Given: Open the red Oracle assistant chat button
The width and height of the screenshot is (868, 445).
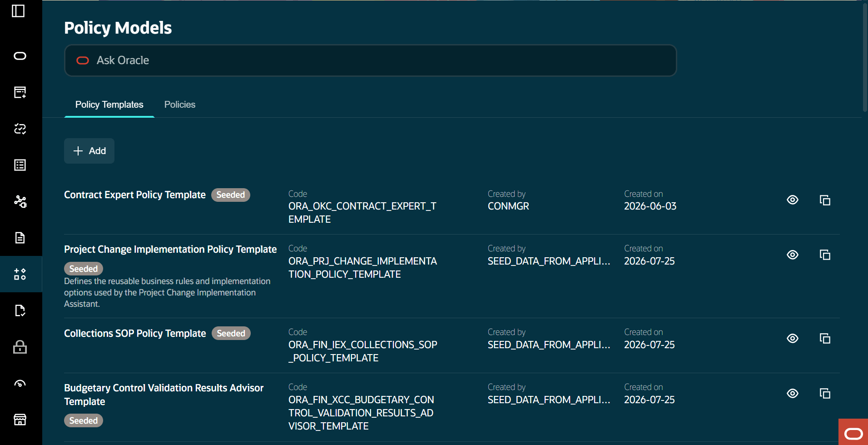Looking at the screenshot, I should [x=853, y=432].
